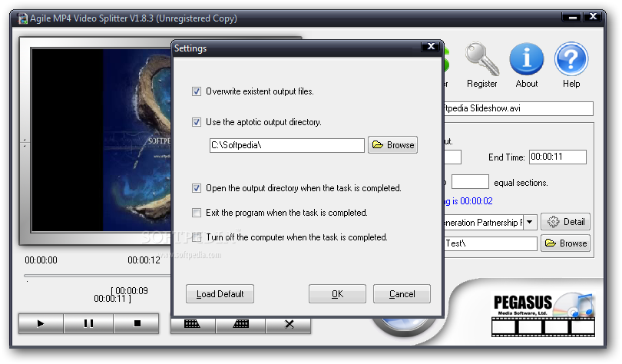Image resolution: width=622 pixels, height=364 pixels.
Task: Click the Pegasus Media Software logo
Action: click(543, 315)
